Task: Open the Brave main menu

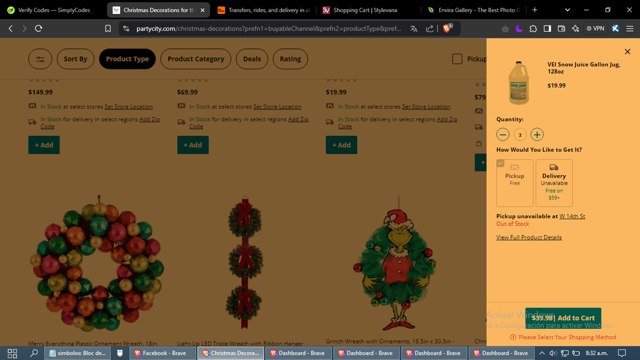Action: pos(630,29)
